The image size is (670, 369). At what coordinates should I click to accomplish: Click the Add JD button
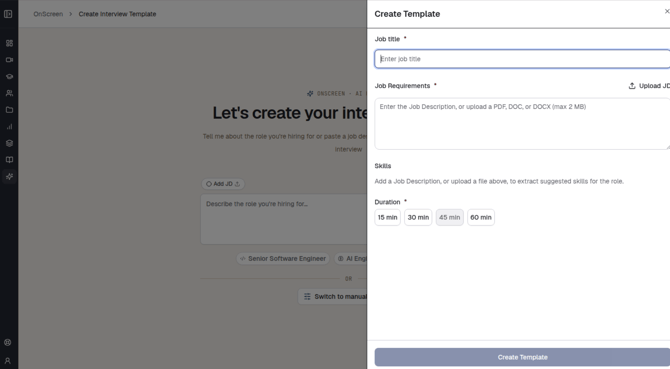tap(223, 184)
